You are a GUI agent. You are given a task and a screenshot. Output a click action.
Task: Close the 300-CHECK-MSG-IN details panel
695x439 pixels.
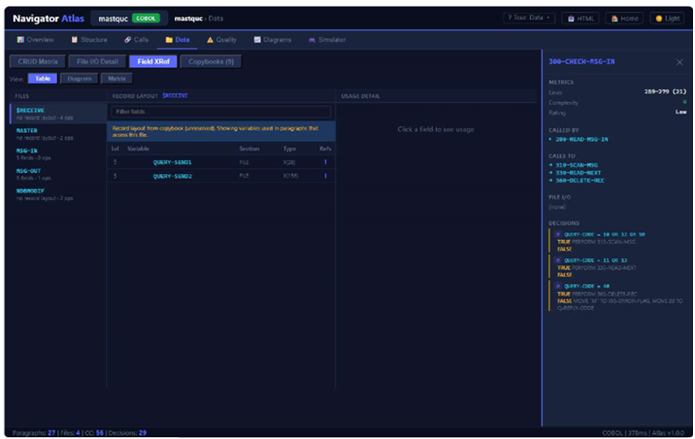(x=679, y=62)
